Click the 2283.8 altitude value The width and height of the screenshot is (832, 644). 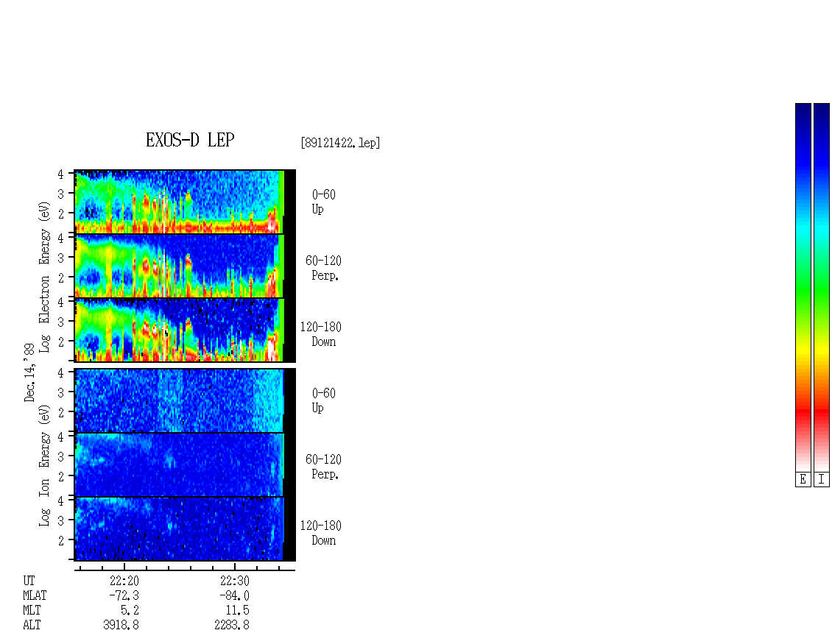pyautogui.click(x=232, y=625)
